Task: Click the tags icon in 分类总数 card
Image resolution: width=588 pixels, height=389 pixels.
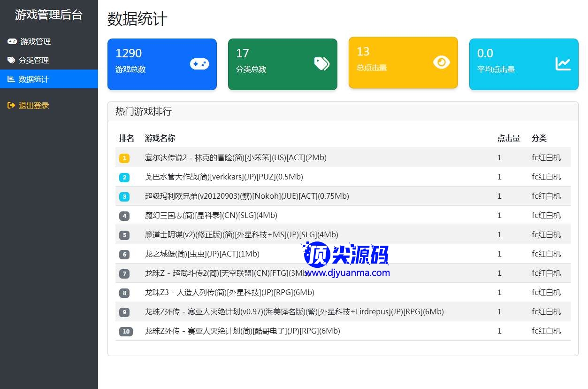Action: click(321, 64)
